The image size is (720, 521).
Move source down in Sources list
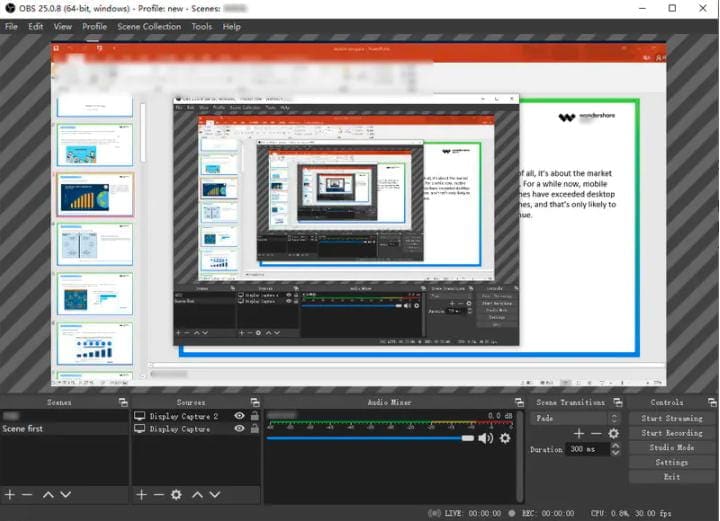point(215,494)
